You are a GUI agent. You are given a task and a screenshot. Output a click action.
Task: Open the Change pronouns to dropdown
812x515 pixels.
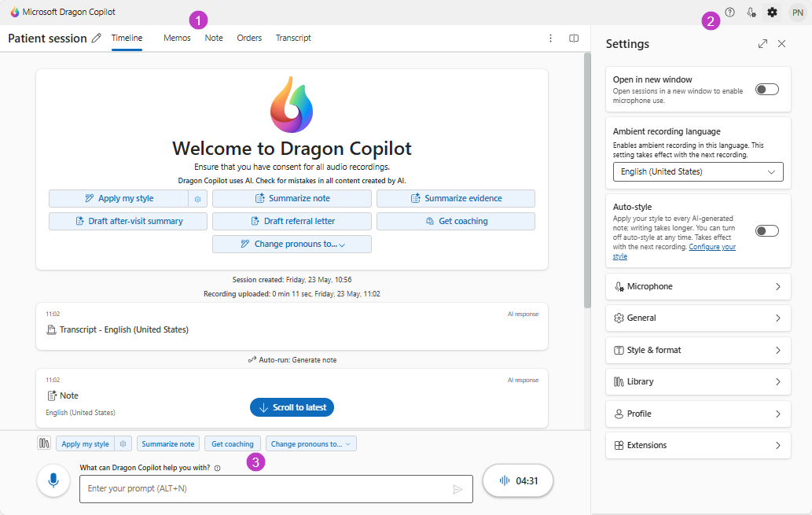(292, 244)
